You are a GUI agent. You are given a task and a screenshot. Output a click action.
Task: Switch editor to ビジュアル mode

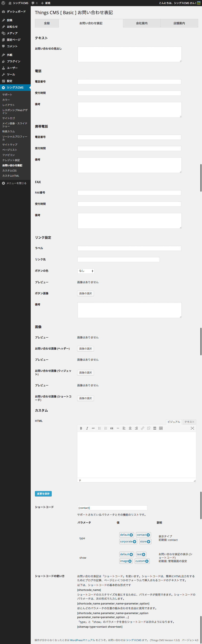tap(174, 422)
